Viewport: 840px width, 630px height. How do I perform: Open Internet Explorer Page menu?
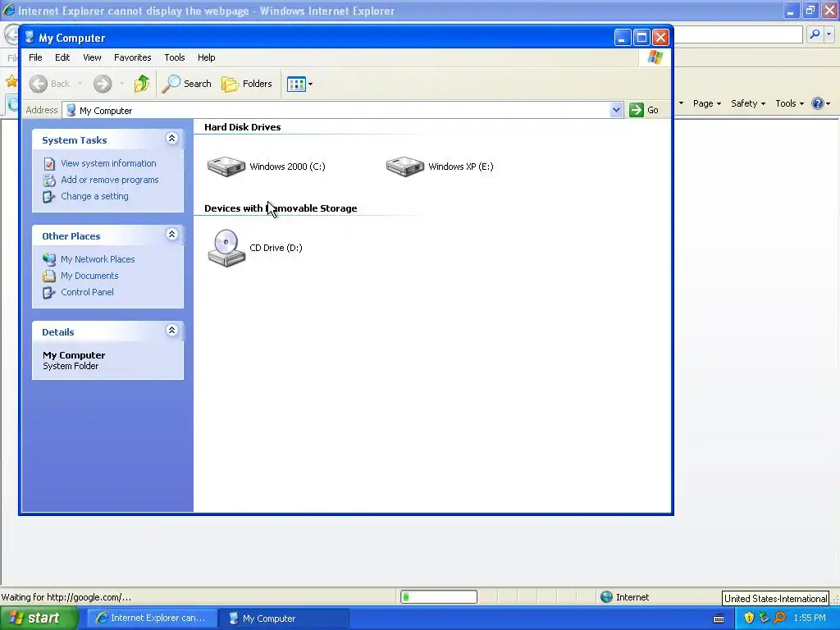[706, 103]
